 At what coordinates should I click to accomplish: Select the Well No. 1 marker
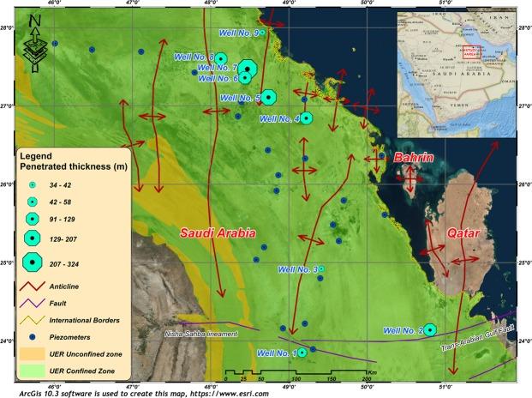tap(302, 352)
